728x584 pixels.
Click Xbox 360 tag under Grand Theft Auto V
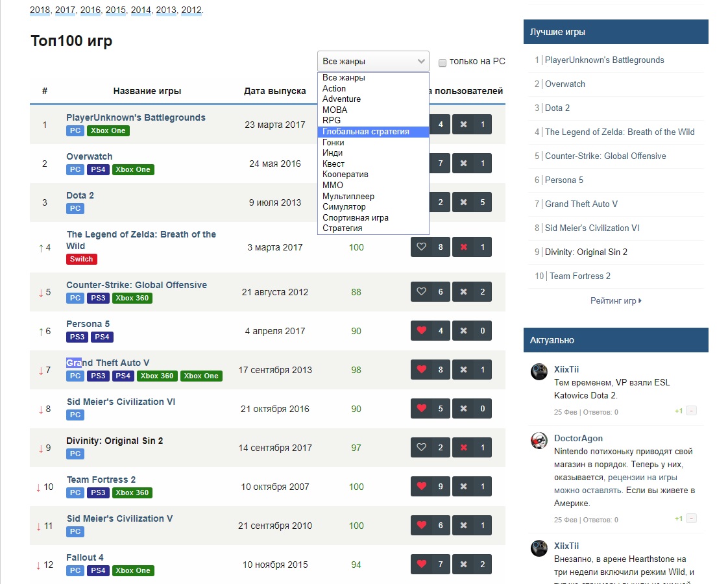click(x=157, y=376)
